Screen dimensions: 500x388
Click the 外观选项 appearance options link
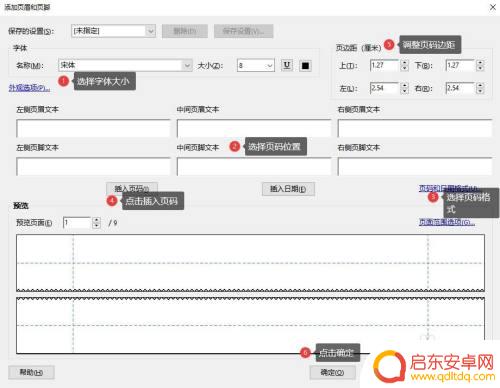(29, 88)
